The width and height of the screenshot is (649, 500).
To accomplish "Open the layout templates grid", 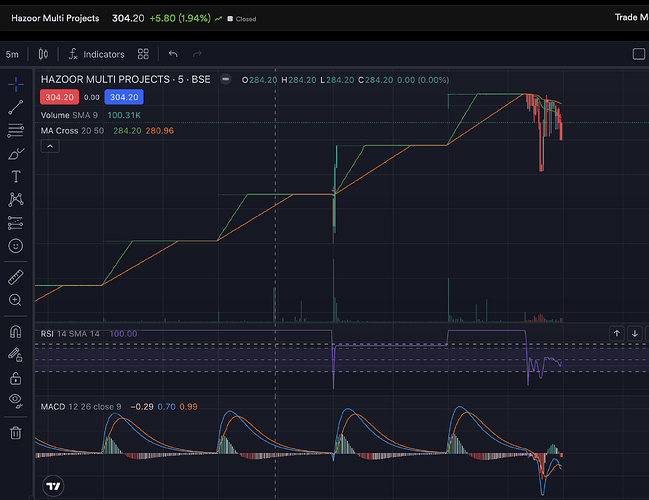I will click(143, 54).
